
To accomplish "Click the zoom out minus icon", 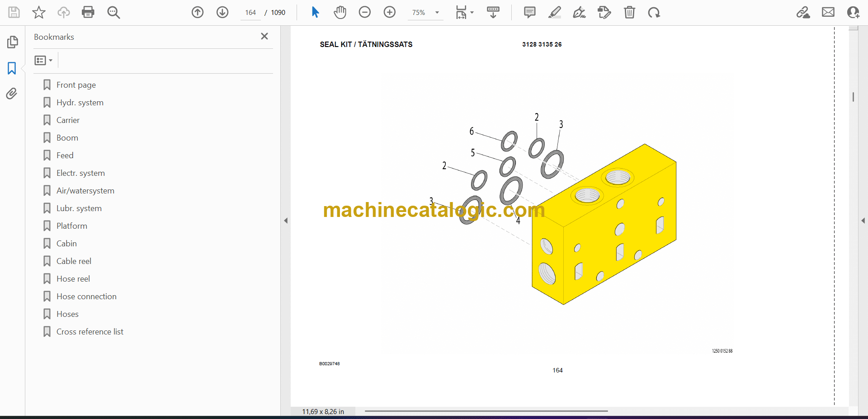I will 365,12.
